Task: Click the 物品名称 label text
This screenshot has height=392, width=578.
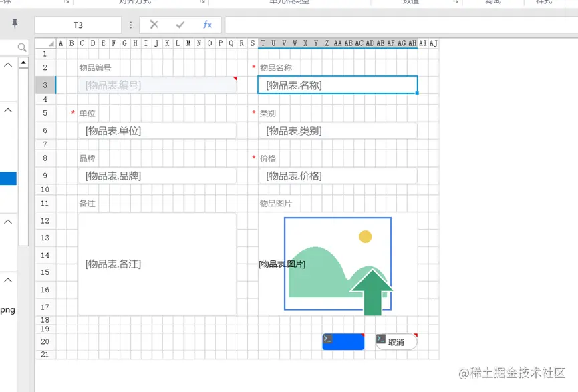Action: tap(276, 68)
